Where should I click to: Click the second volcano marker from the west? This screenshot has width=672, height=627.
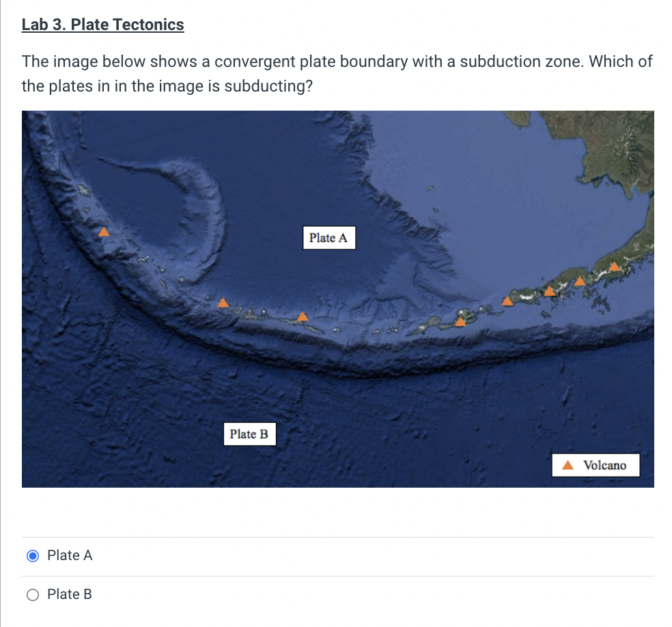click(x=223, y=303)
